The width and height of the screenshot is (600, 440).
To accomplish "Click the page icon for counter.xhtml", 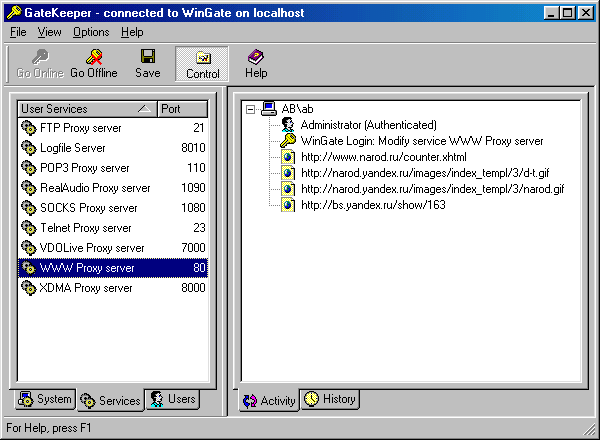I will point(288,157).
